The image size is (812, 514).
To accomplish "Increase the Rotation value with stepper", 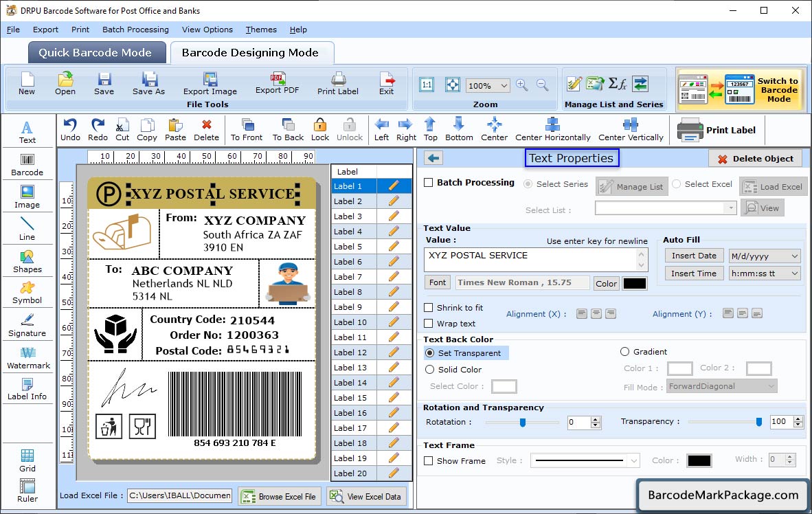I will tap(596, 419).
